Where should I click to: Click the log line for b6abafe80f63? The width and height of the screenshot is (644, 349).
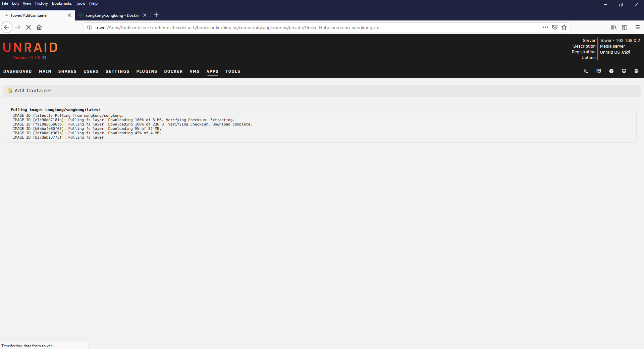click(87, 129)
